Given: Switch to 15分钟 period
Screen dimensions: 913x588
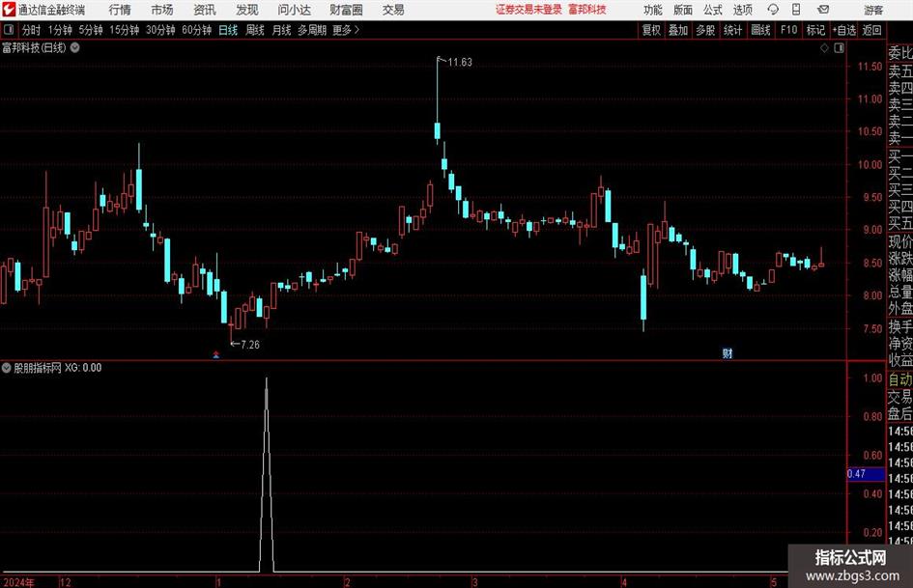Looking at the screenshot, I should click(x=125, y=30).
